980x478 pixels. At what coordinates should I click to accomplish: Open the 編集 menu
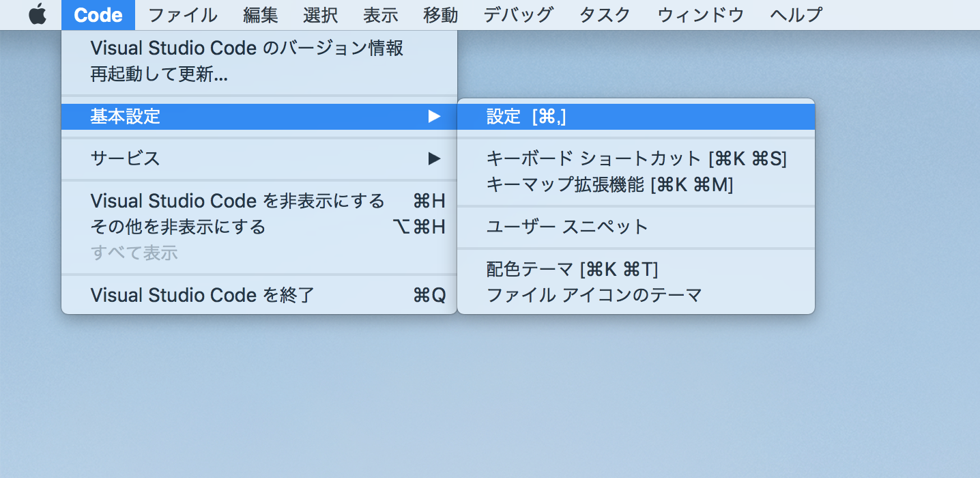(x=259, y=14)
